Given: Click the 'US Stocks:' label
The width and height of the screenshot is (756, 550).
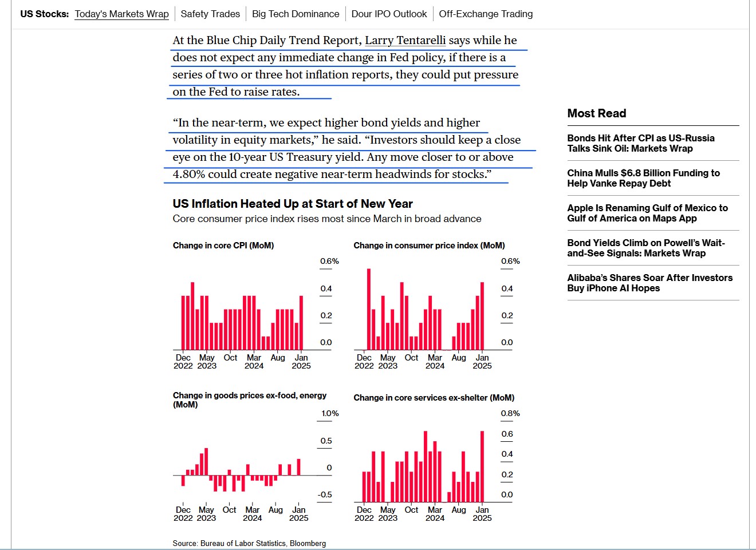Looking at the screenshot, I should pos(45,14).
